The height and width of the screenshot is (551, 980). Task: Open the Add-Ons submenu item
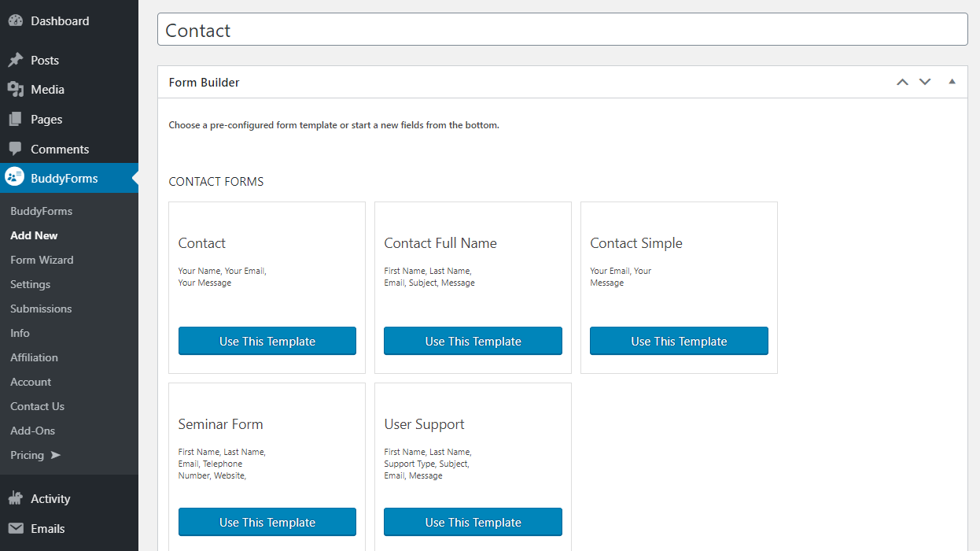[32, 431]
